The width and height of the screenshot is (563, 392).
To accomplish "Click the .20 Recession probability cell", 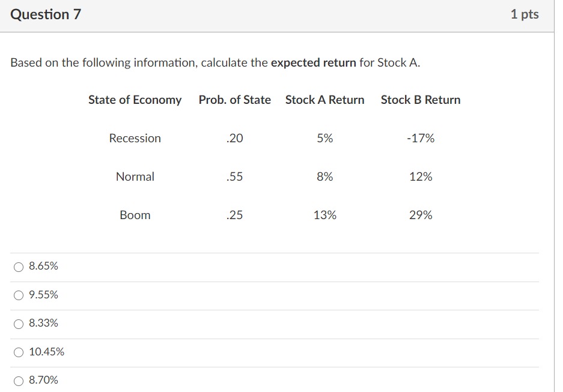I will click(234, 139).
